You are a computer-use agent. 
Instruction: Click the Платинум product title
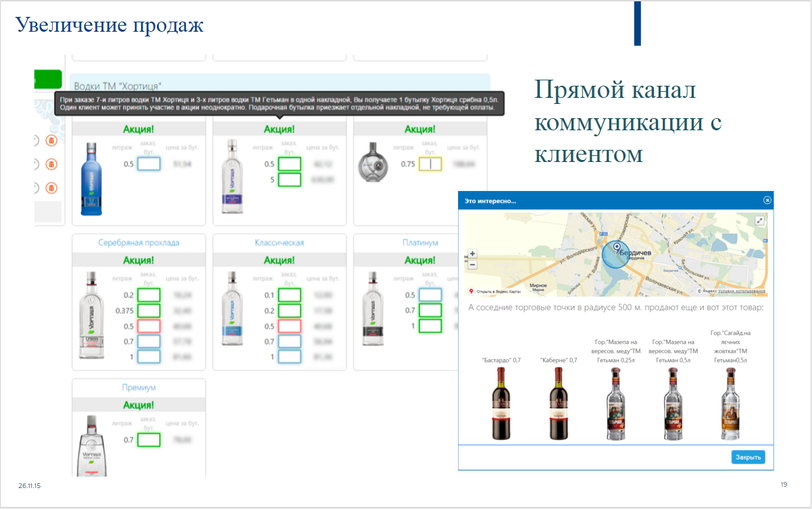(420, 242)
